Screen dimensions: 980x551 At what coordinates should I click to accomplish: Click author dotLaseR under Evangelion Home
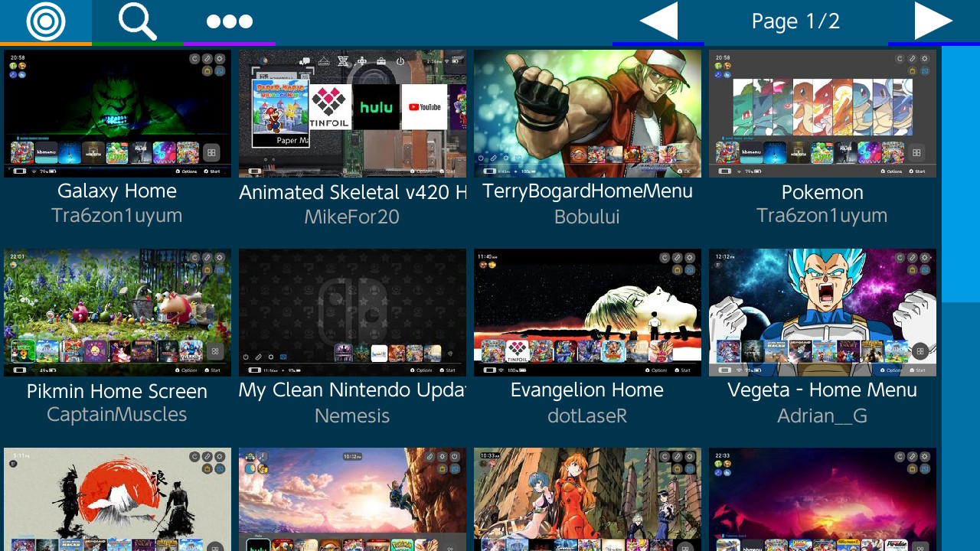587,416
